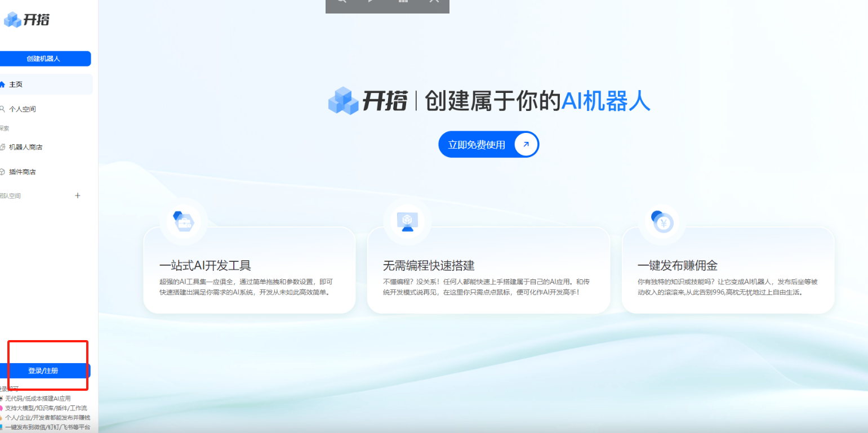The width and height of the screenshot is (868, 433).
Task: Click the hexagon icon above 一站式AI开发工具
Action: coord(184,221)
